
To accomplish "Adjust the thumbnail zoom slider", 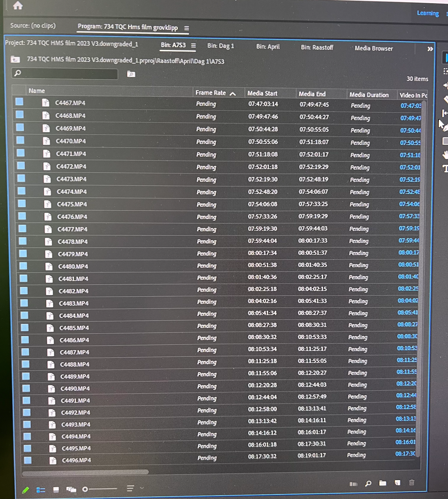I will click(85, 489).
